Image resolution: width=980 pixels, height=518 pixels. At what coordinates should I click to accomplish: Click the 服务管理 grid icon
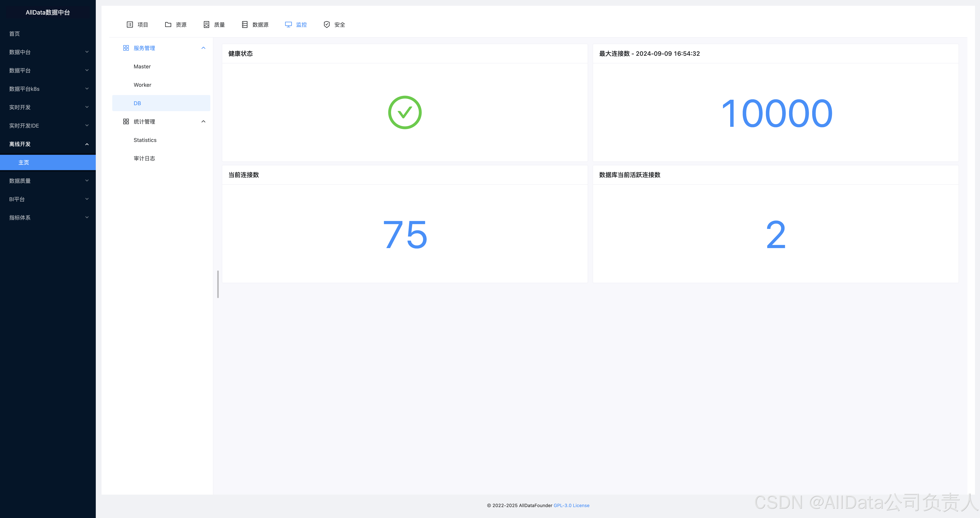tap(126, 48)
